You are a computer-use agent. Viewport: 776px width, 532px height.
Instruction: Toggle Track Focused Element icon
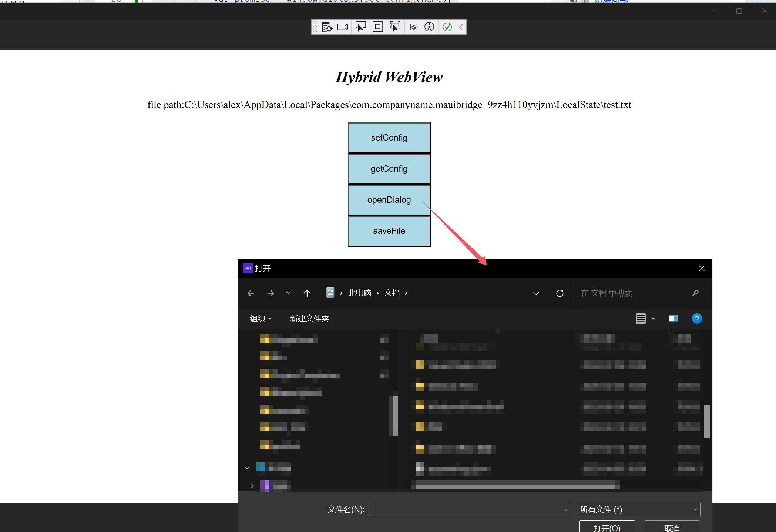[395, 27]
